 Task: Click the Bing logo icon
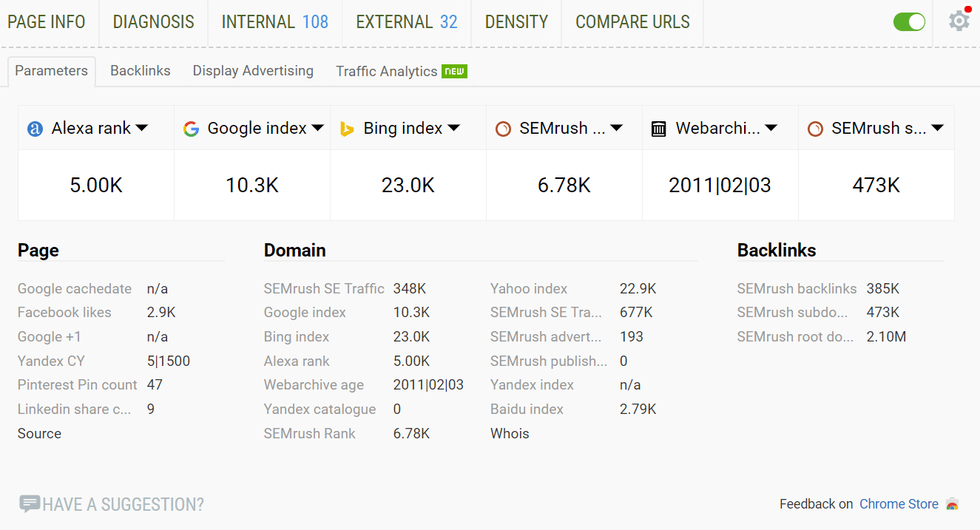click(x=348, y=127)
